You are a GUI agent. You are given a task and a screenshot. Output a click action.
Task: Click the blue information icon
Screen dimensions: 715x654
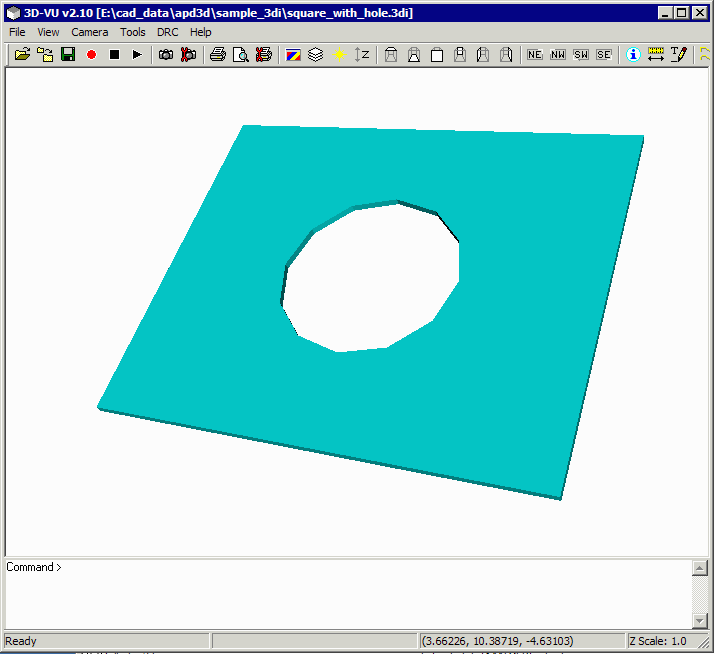tap(632, 54)
